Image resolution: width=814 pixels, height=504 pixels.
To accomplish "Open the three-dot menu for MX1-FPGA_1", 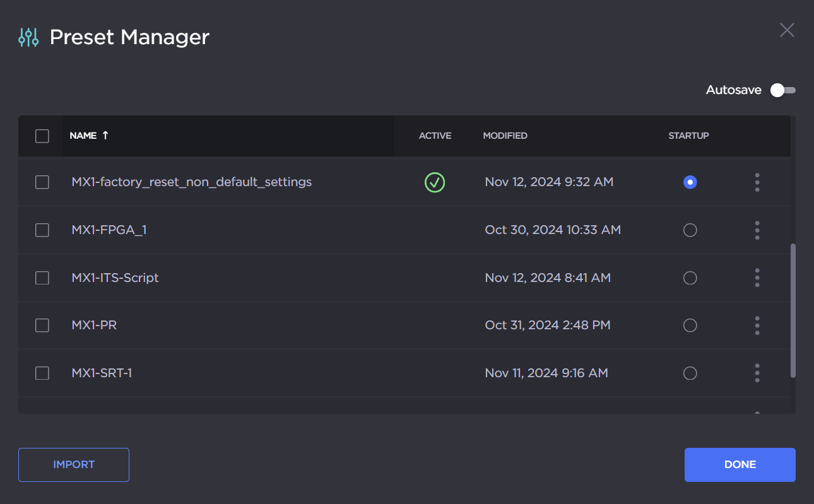I will pyautogui.click(x=757, y=230).
